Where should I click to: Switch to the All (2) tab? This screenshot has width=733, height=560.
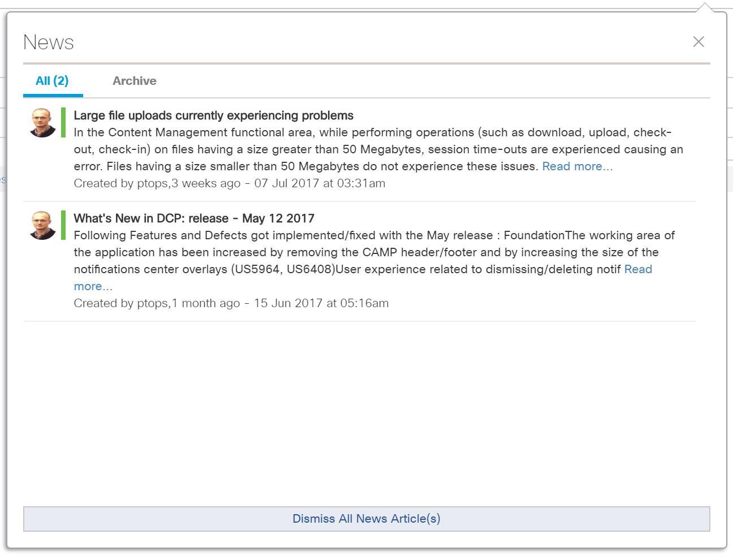coord(52,81)
